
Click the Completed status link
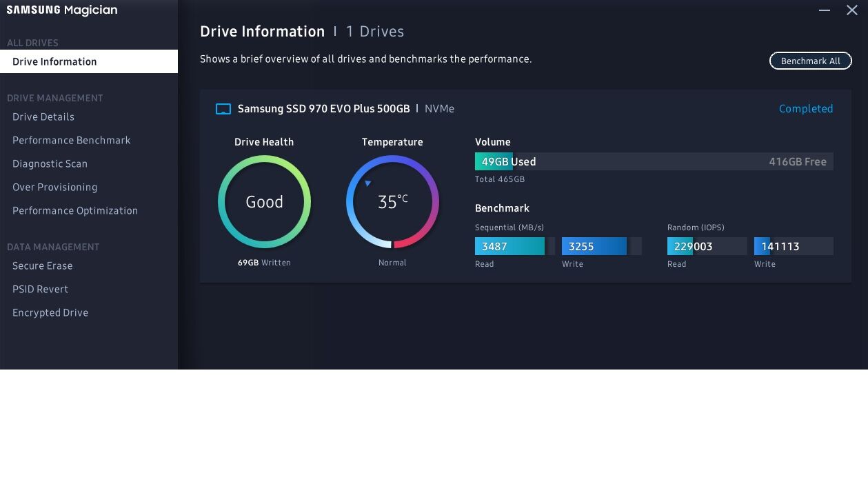tap(806, 109)
